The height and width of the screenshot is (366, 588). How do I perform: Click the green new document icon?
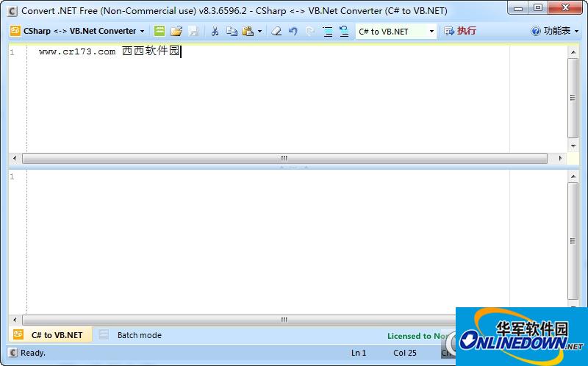[x=159, y=31]
